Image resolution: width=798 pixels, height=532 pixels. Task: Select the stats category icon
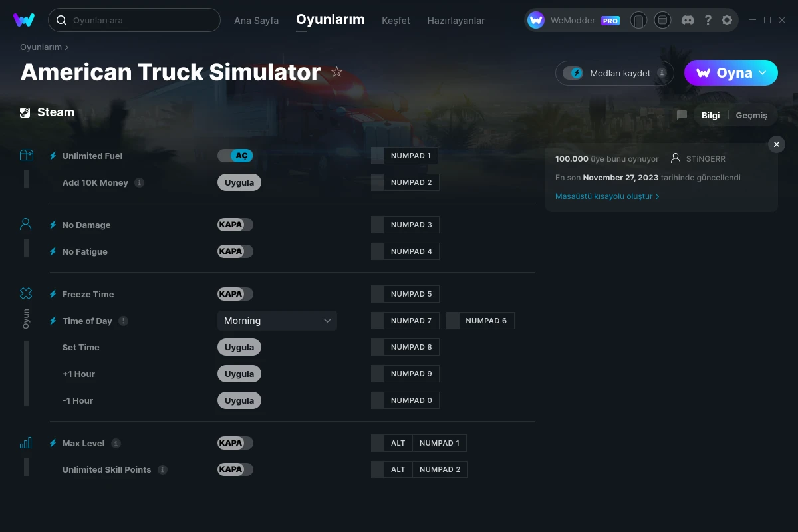(26, 443)
